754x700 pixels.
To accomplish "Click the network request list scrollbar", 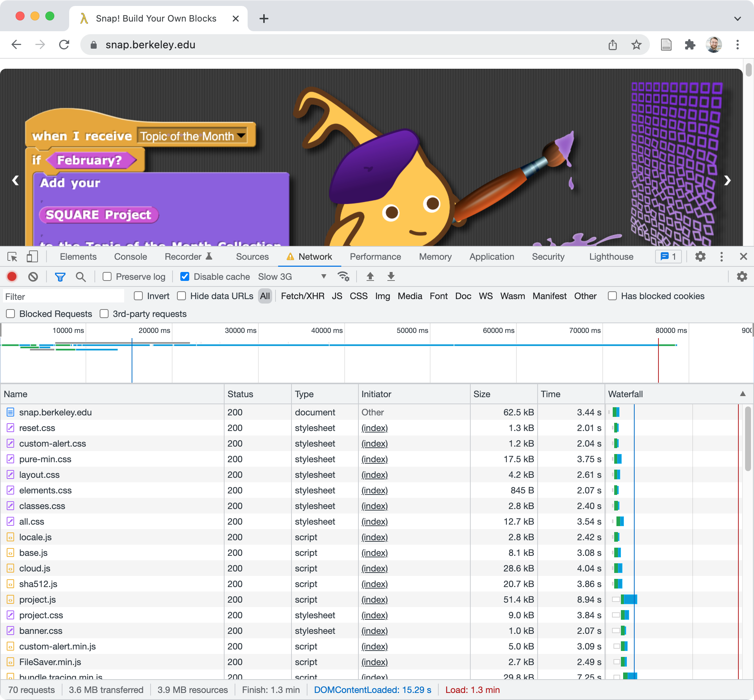I will [x=748, y=438].
